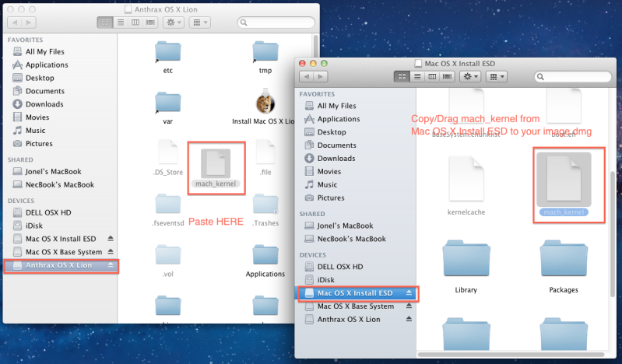
Task: Select etc folder in Anthrax window
Action: (x=168, y=57)
